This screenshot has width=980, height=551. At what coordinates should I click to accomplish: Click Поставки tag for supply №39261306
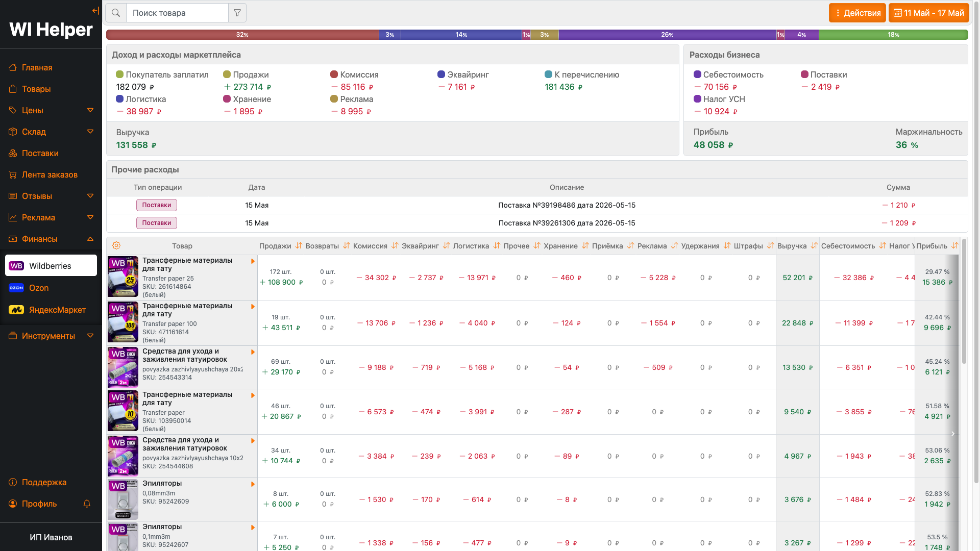pos(157,223)
